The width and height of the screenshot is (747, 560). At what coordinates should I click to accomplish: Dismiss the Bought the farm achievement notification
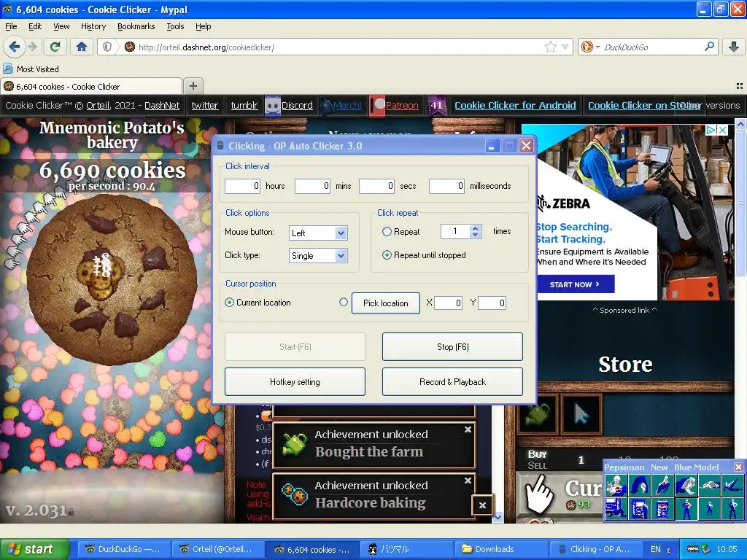pyautogui.click(x=468, y=429)
